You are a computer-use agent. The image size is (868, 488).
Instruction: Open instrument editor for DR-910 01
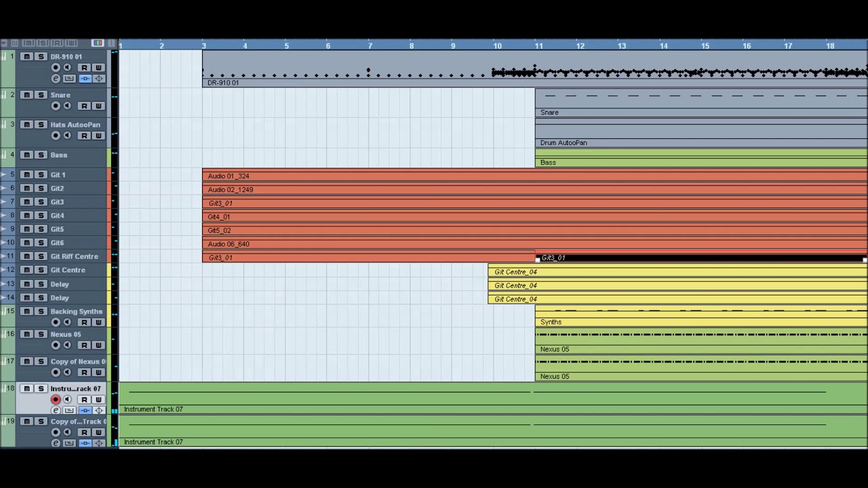tap(99, 79)
